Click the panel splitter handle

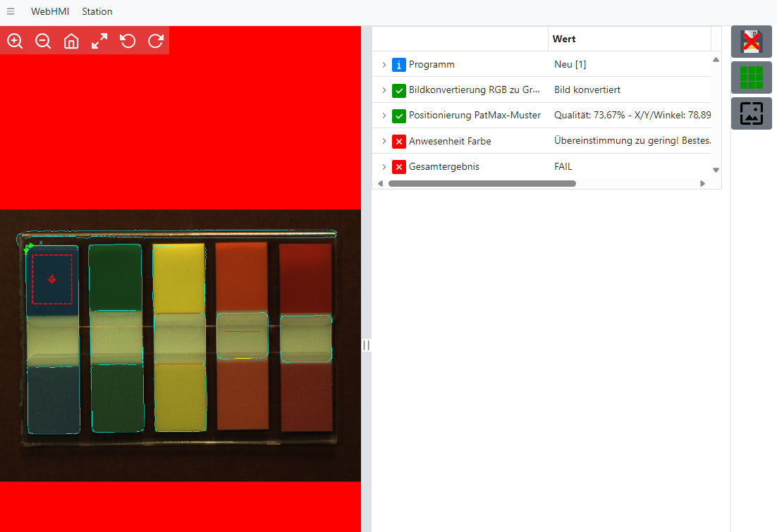click(x=366, y=345)
